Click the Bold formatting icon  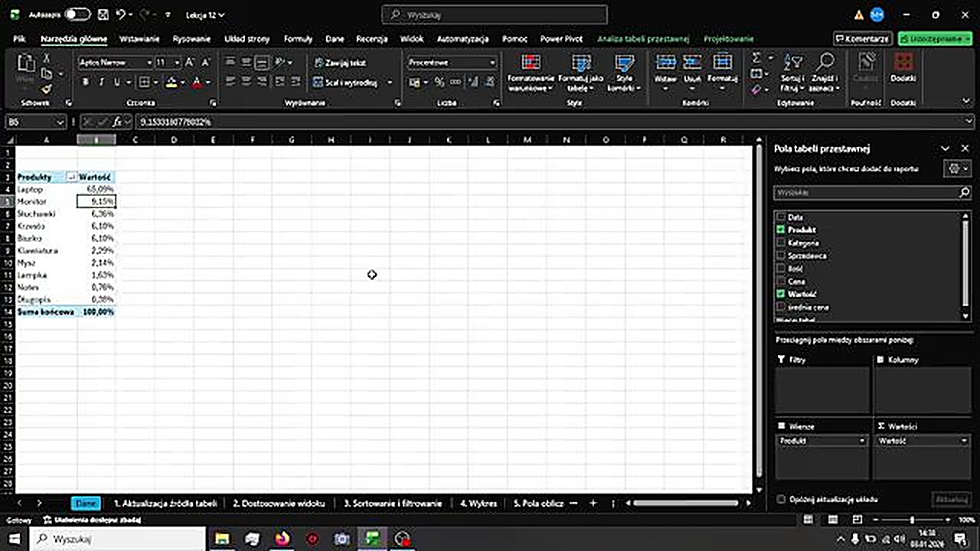85,82
